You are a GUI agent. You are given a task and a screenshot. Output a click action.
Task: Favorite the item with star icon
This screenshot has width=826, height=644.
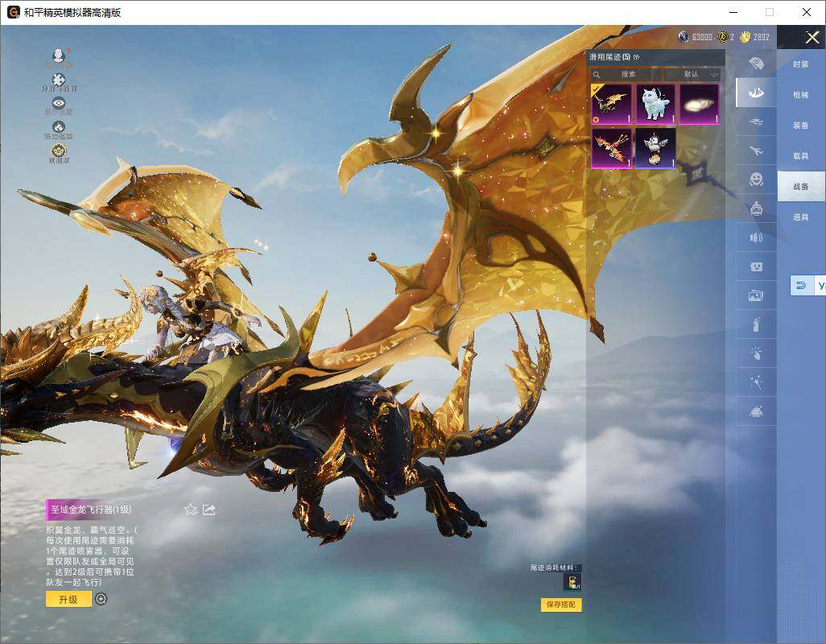(191, 510)
